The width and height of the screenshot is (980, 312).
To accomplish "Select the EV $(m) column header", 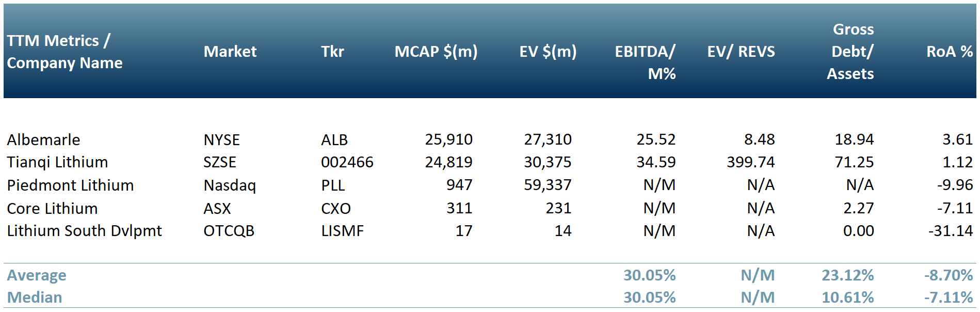I will (x=548, y=52).
